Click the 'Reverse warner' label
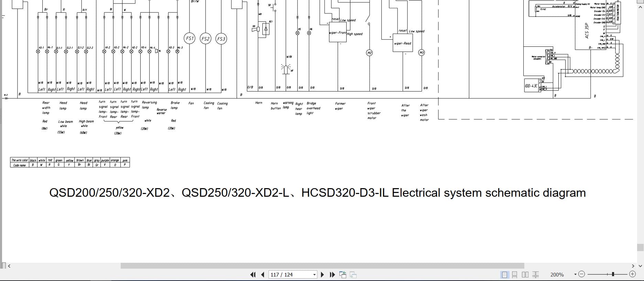Screen dimensions: 644x281 point(161,111)
